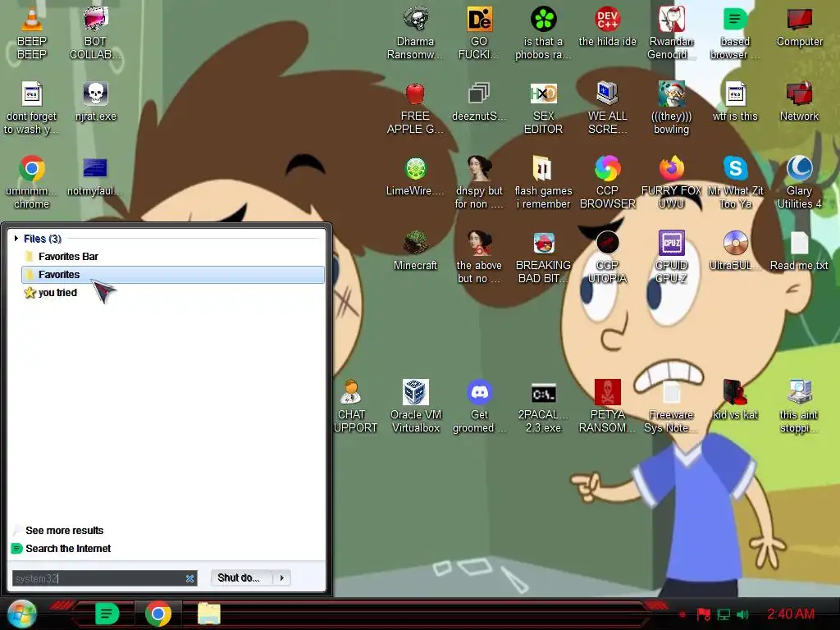Open the FREE APPLE G... icon

tap(415, 94)
